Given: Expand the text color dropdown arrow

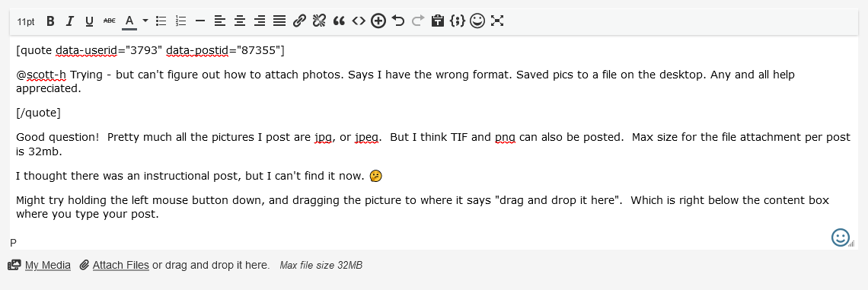Looking at the screenshot, I should (145, 21).
